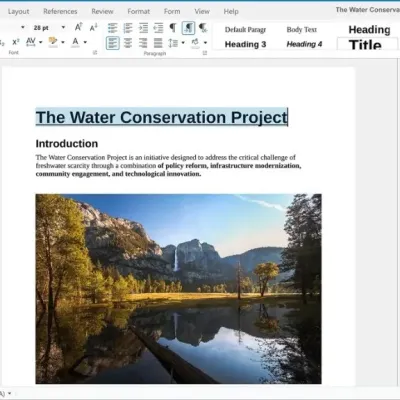
Task: Align paragraph to the right
Action: (x=143, y=43)
